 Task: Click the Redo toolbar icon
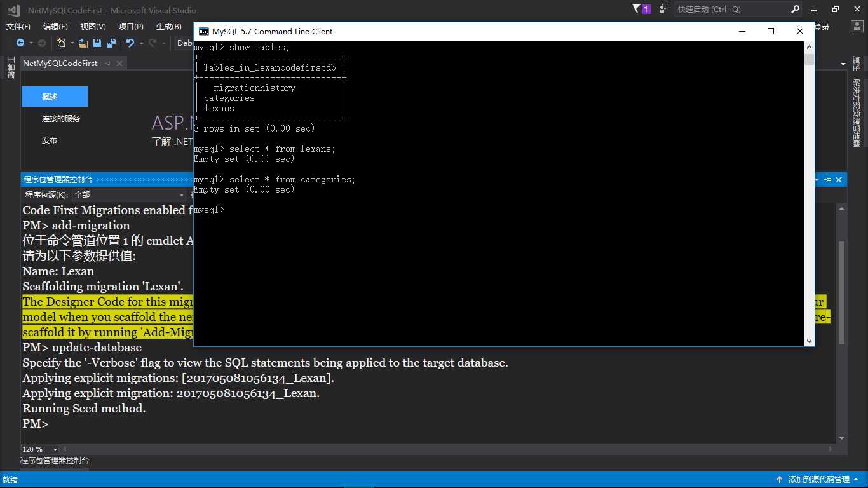coord(152,43)
